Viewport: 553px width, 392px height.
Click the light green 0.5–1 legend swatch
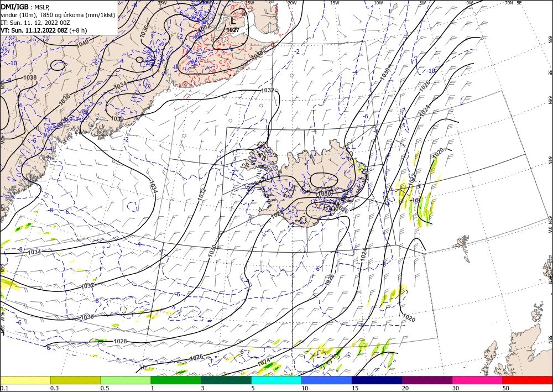[126, 380]
